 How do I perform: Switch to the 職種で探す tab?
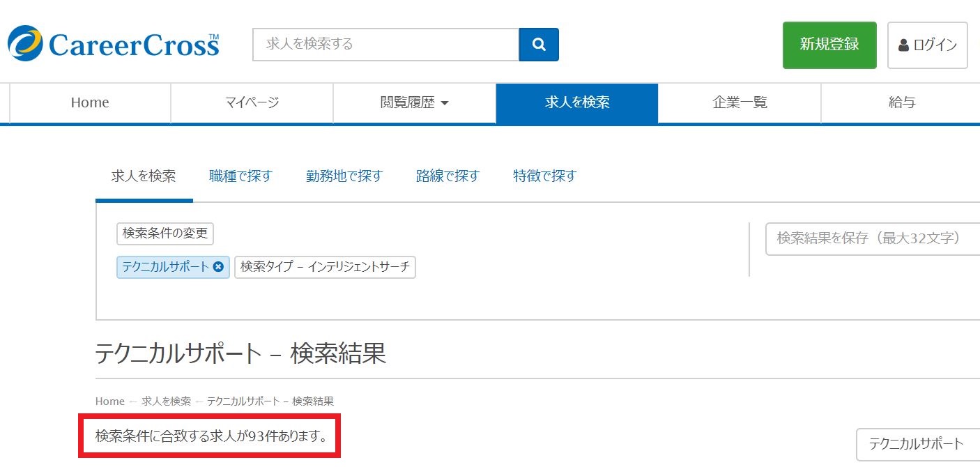pyautogui.click(x=240, y=176)
